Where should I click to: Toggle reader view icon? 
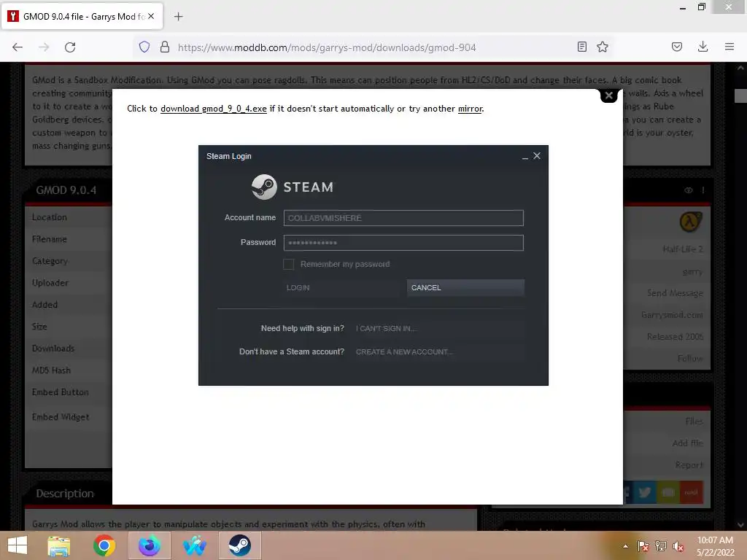[581, 47]
